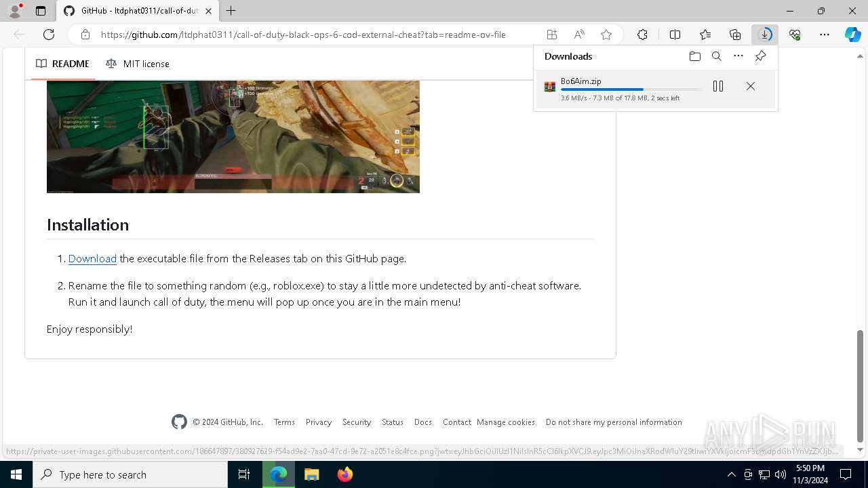Open the gameplay screenshot image
The height and width of the screenshot is (488, 868).
[233, 136]
